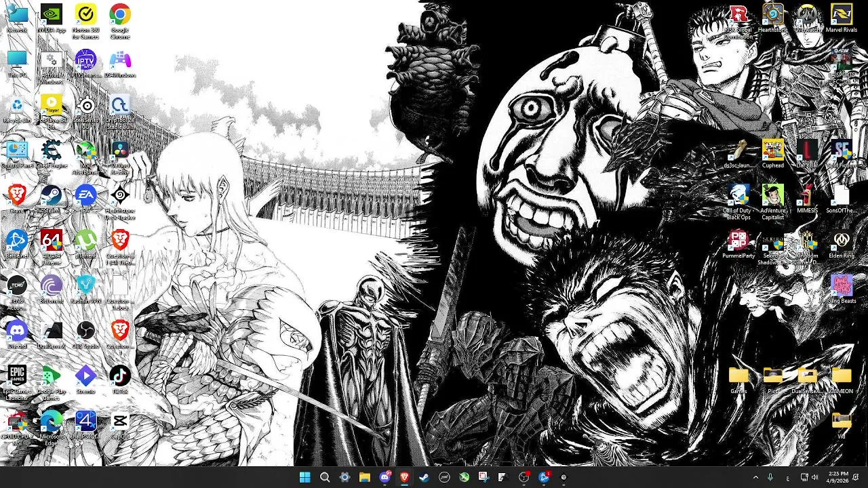The height and width of the screenshot is (488, 868).
Task: Select the DS4Windows controller icon
Action: (x=120, y=64)
